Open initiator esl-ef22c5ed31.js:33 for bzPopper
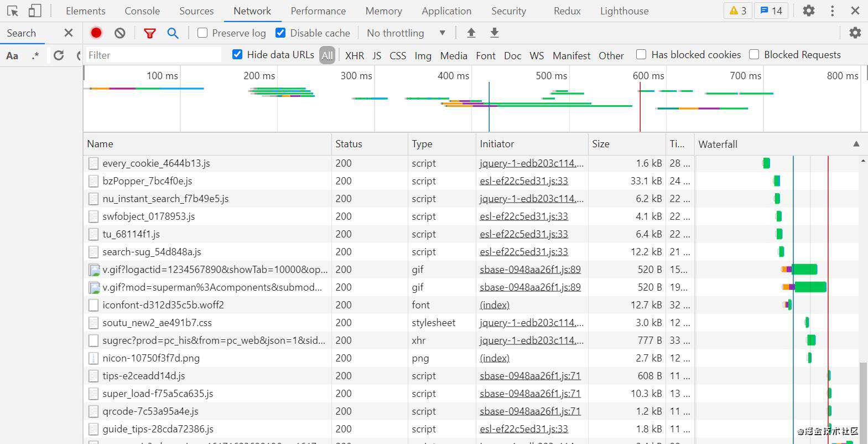The width and height of the screenshot is (868, 444). [524, 181]
